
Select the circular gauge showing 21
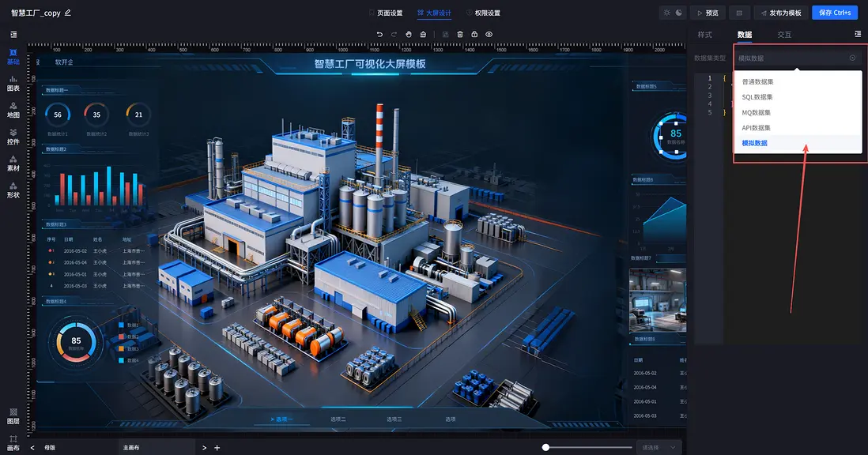[138, 115]
